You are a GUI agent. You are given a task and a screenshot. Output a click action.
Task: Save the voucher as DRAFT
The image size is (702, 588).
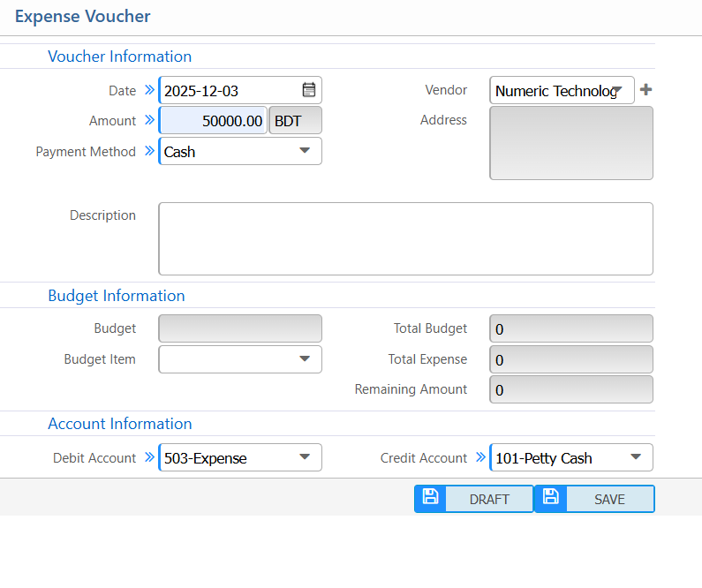488,499
